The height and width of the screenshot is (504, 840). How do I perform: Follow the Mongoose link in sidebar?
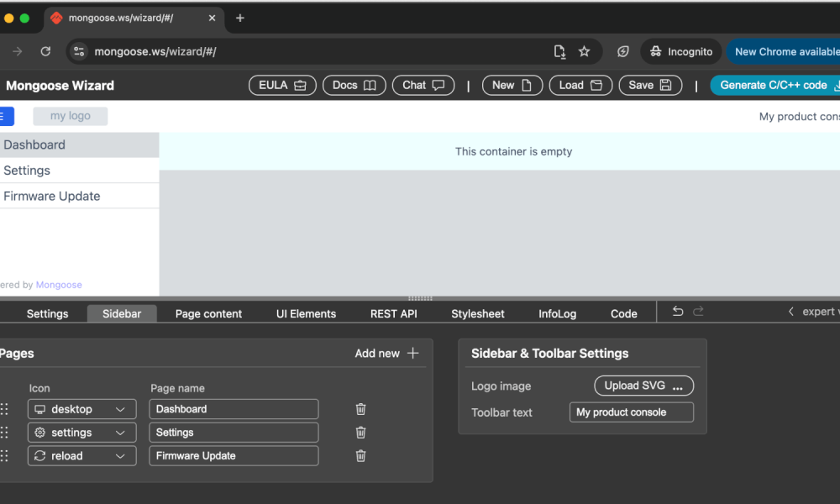coord(59,285)
